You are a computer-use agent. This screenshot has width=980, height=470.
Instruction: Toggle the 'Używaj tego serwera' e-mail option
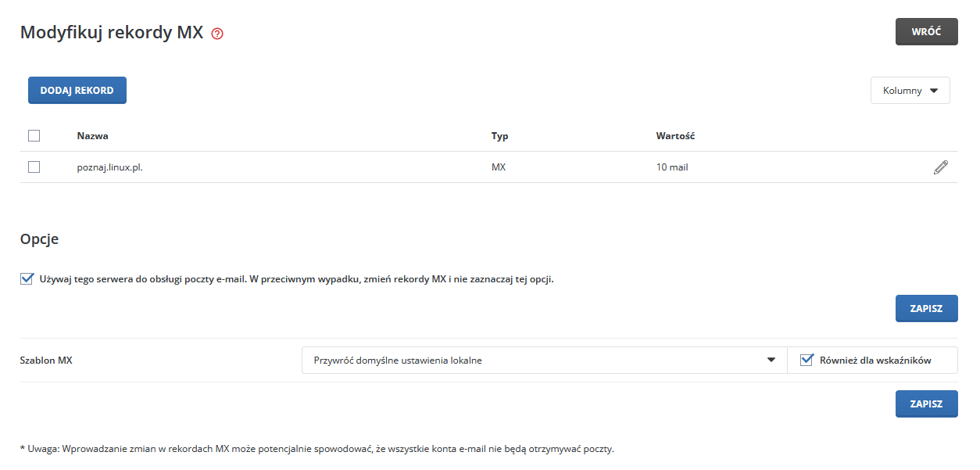tap(27, 278)
